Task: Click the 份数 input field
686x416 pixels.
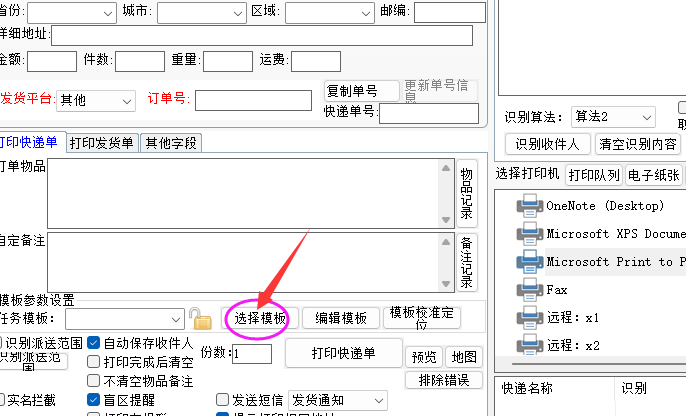Action: coord(252,354)
